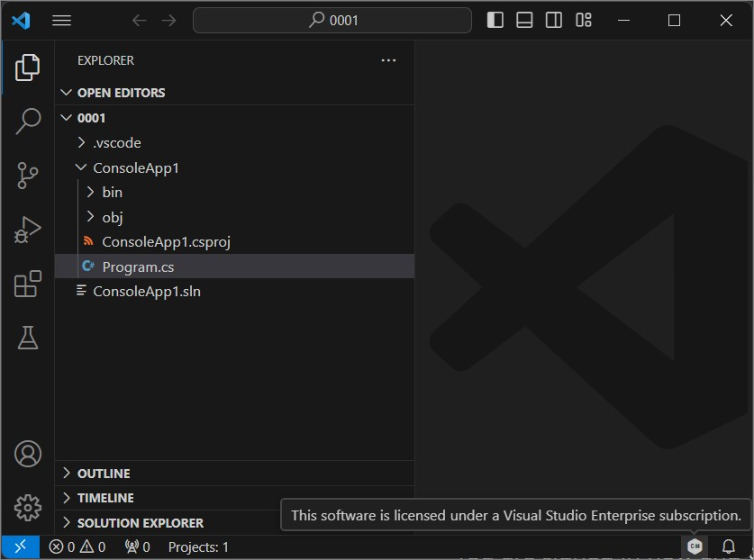Open the ConsoleApp1.sln file
754x560 pixels.
tap(234, 292)
